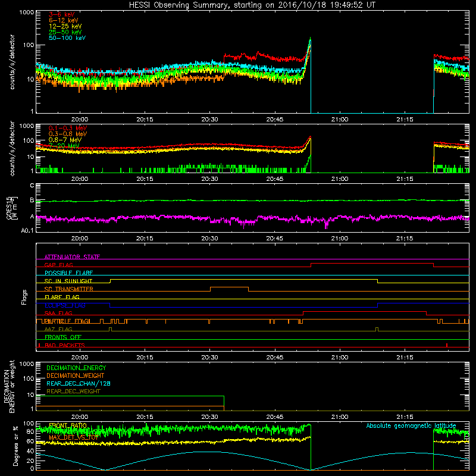Select the ECLIPSE_FLAG label
The image size is (476, 476).
[x=65, y=305]
